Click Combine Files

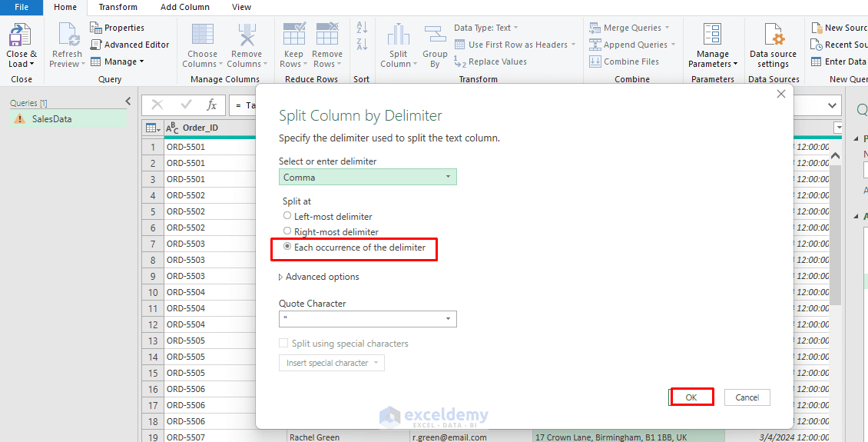click(x=624, y=62)
